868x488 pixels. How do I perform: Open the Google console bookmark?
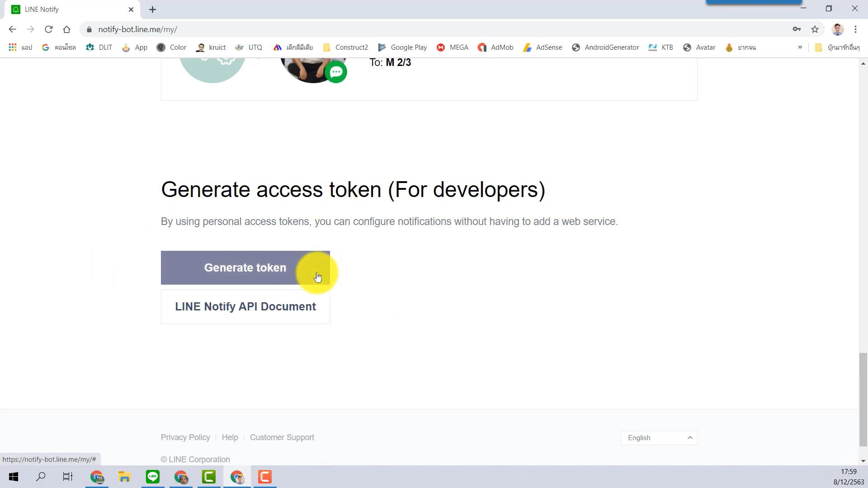click(x=59, y=47)
